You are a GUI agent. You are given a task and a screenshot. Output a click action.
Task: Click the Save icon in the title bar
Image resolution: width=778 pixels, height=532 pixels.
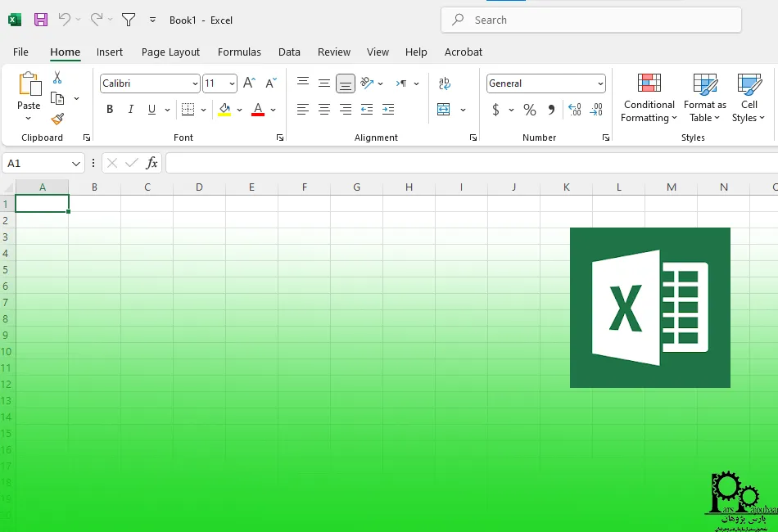pyautogui.click(x=40, y=20)
